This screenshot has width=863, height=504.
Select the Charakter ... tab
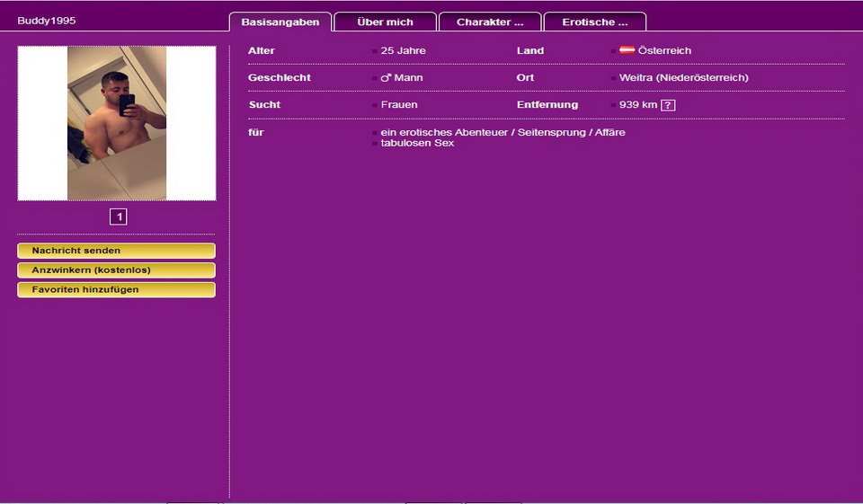point(490,22)
